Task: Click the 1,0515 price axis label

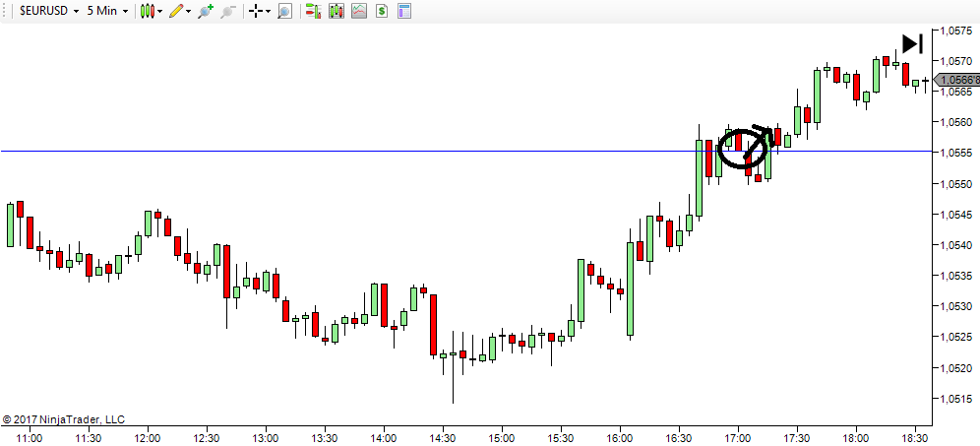Action: tap(957, 399)
